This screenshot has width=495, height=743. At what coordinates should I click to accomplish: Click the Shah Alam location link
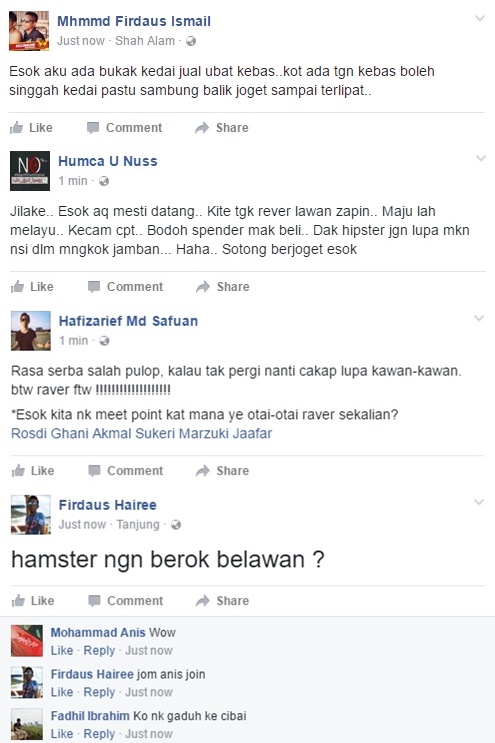[x=145, y=41]
